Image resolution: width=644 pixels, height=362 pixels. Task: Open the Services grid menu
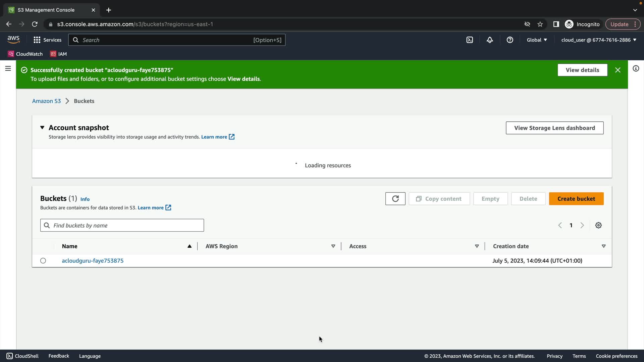47,40
